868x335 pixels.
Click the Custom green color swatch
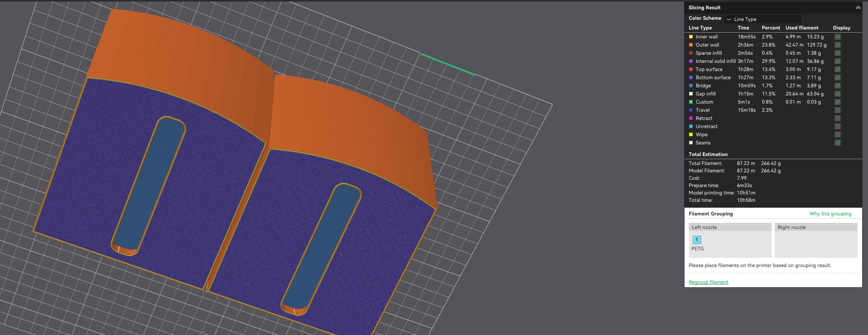coord(691,102)
